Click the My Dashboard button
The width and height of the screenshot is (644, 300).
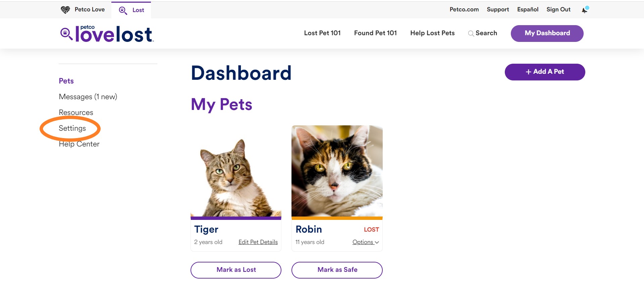[x=547, y=33]
